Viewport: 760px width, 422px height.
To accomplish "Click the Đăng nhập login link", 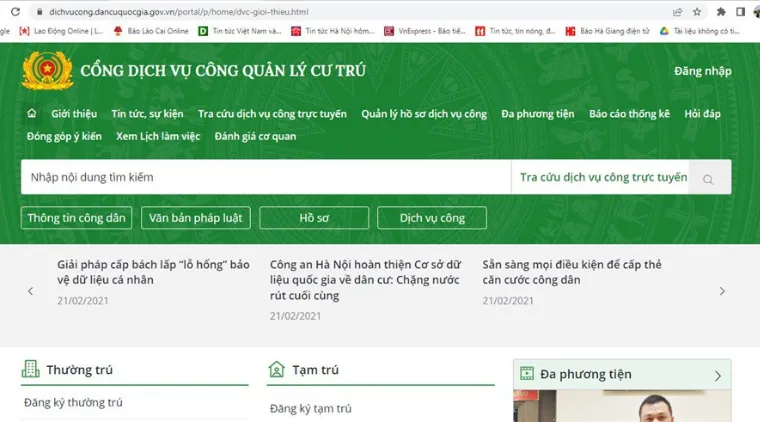I will pos(703,71).
